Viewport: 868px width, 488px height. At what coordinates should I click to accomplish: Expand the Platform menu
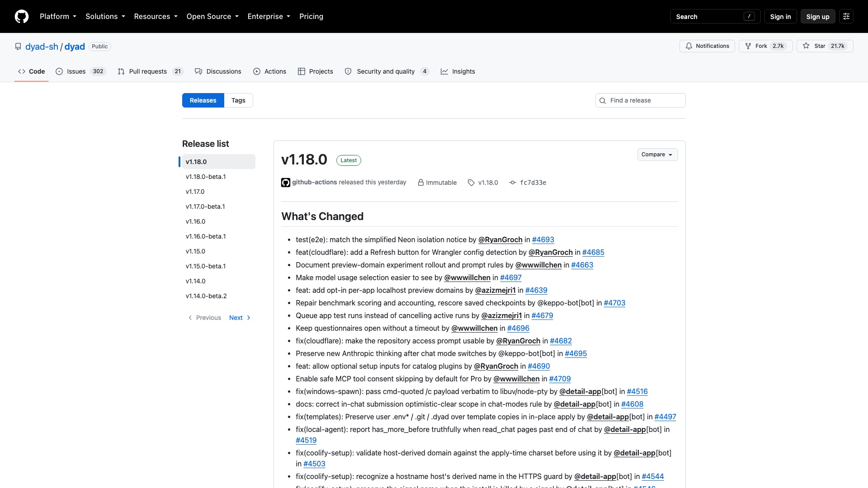[58, 16]
